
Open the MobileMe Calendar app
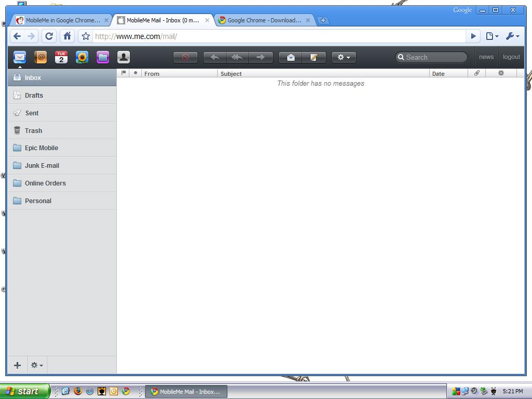(x=61, y=57)
